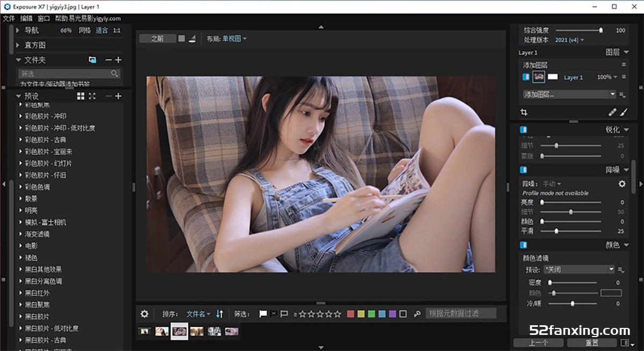The width and height of the screenshot is (644, 351).
Task: Toggle the 网格 grid option
Action: point(85,31)
